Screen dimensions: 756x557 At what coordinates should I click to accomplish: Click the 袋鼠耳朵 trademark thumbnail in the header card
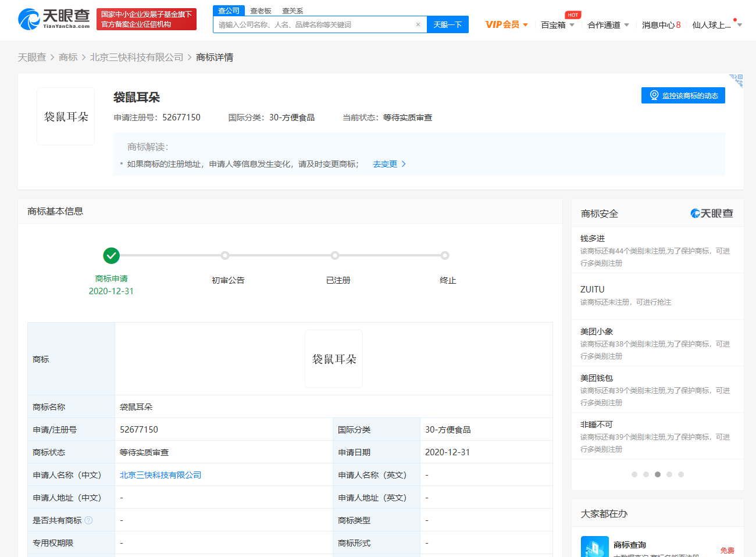66,116
